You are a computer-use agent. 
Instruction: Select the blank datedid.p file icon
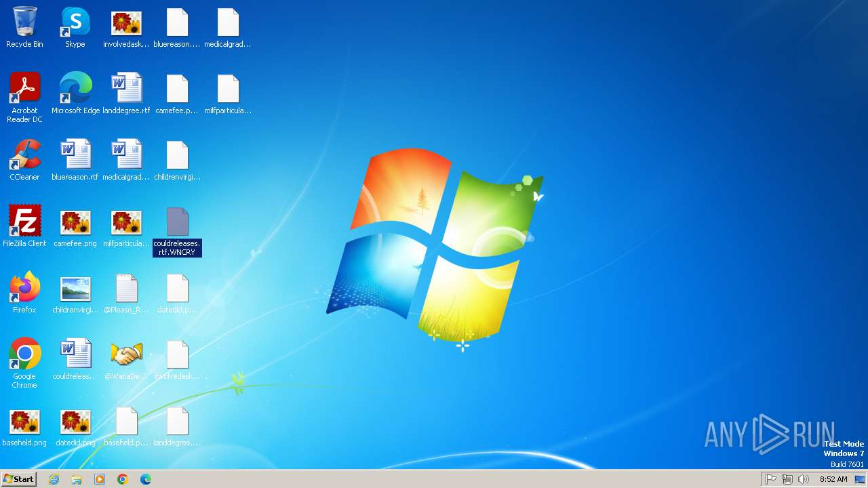(177, 293)
